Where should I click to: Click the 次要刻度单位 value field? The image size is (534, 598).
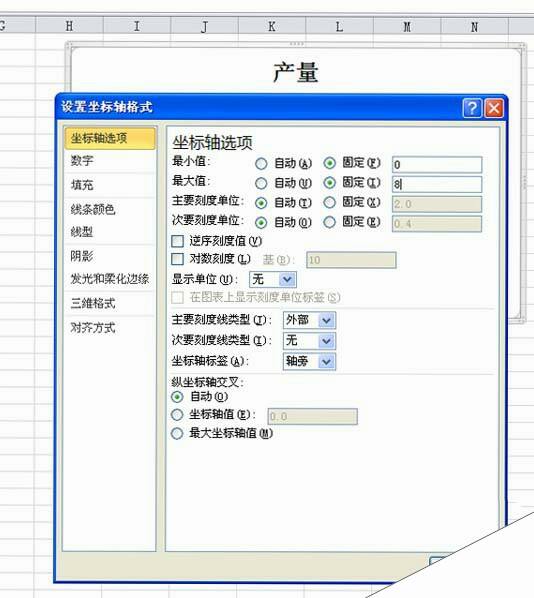(437, 224)
